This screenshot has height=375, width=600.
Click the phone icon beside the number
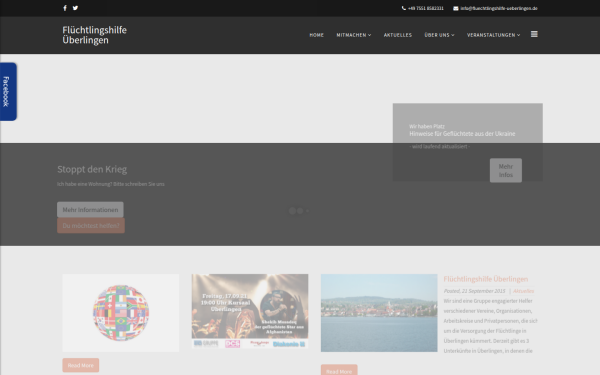(404, 8)
